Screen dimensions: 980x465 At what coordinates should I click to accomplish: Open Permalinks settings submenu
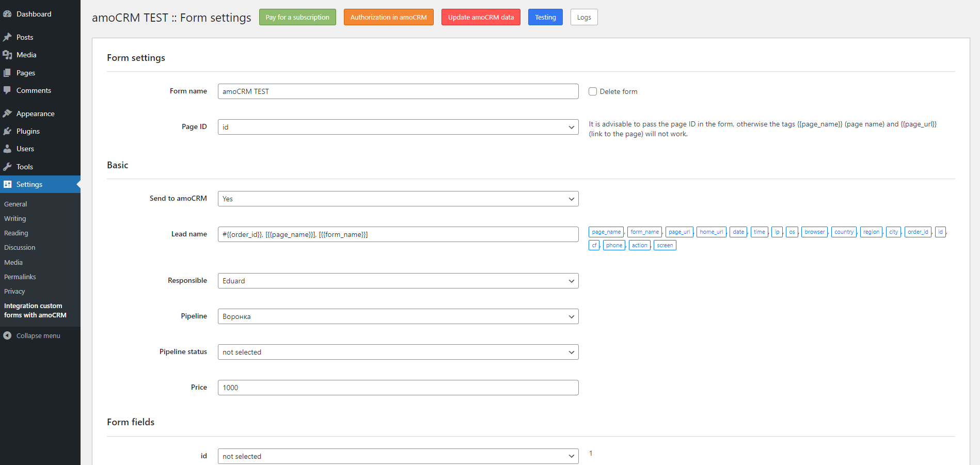tap(20, 277)
